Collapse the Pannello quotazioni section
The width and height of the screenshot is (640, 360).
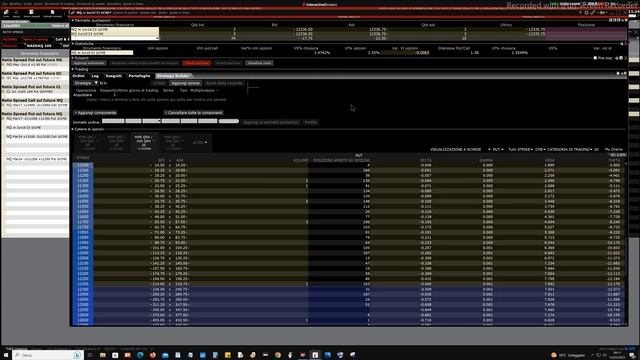point(73,20)
